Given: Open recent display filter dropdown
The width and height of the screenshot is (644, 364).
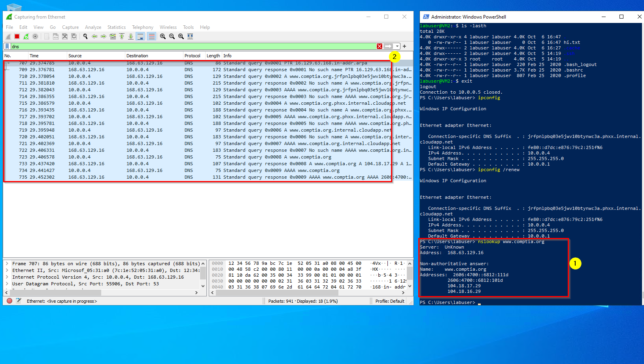Looking at the screenshot, I should pos(397,46).
